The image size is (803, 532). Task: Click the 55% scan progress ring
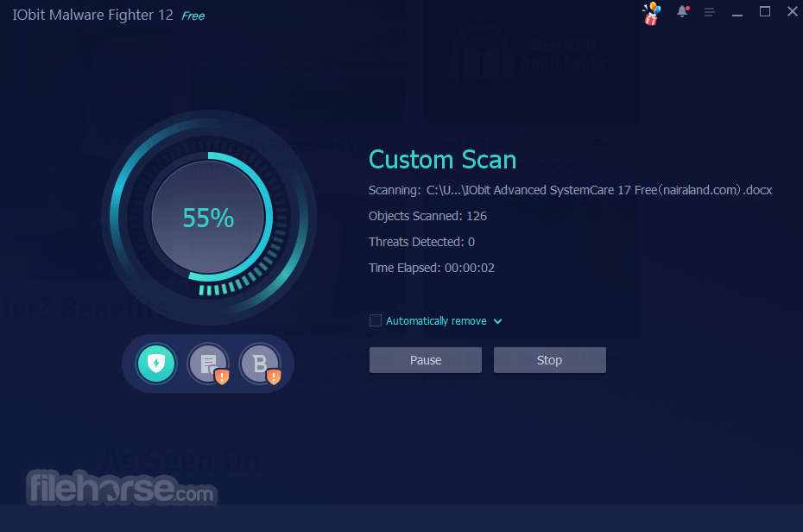pos(208,218)
